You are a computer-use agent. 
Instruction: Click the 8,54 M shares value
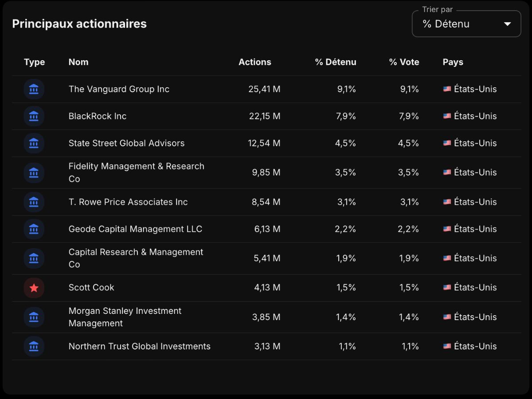pos(266,202)
